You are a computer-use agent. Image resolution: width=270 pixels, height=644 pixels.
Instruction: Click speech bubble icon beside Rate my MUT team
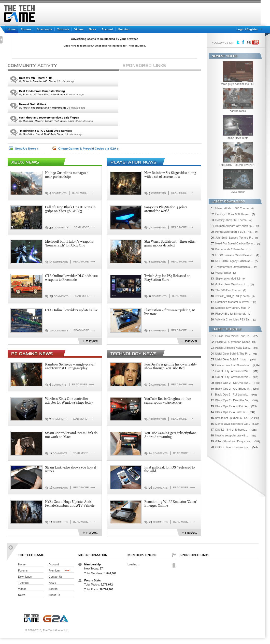[x=13, y=79]
